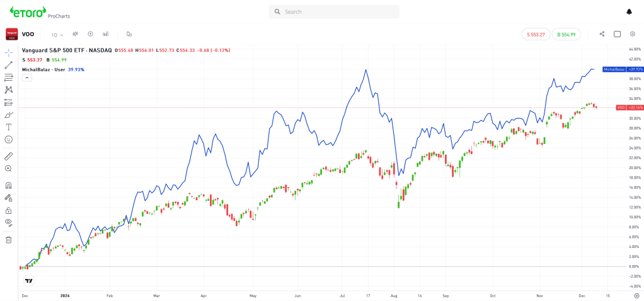Toggle hide all drawings eye icon
The height and width of the screenshot is (301, 644).
click(9, 223)
